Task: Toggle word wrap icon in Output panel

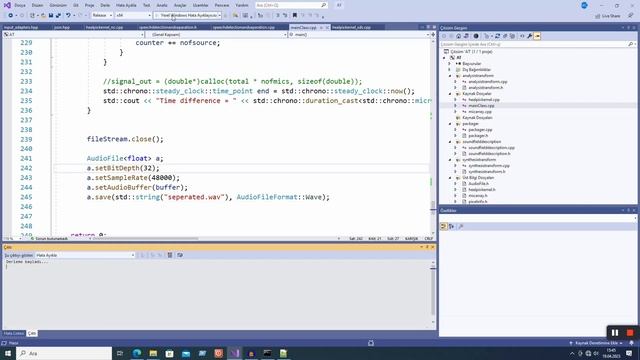Action: coord(180,255)
